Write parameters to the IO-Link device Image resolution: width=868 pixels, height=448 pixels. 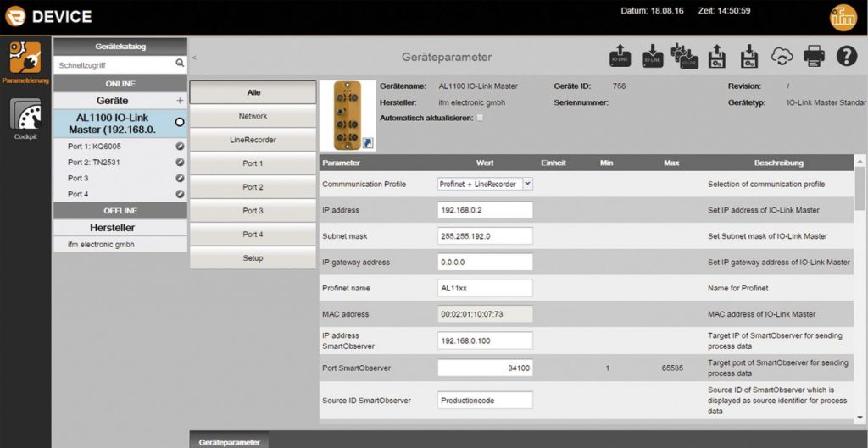pyautogui.click(x=652, y=57)
